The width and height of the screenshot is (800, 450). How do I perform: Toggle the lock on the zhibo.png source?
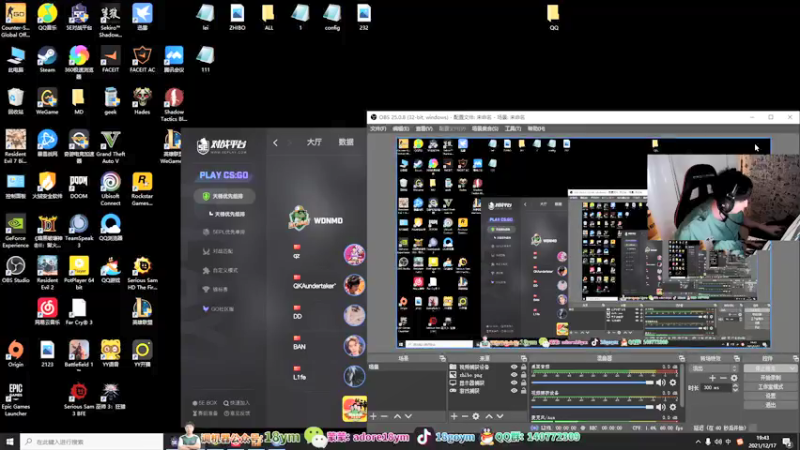point(523,374)
